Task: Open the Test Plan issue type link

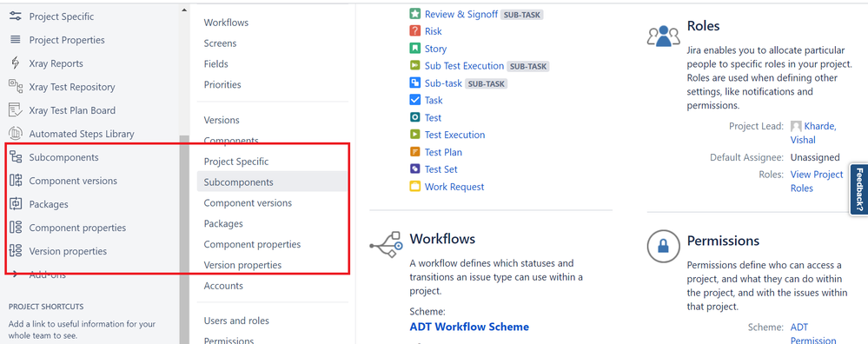Action: (x=443, y=152)
